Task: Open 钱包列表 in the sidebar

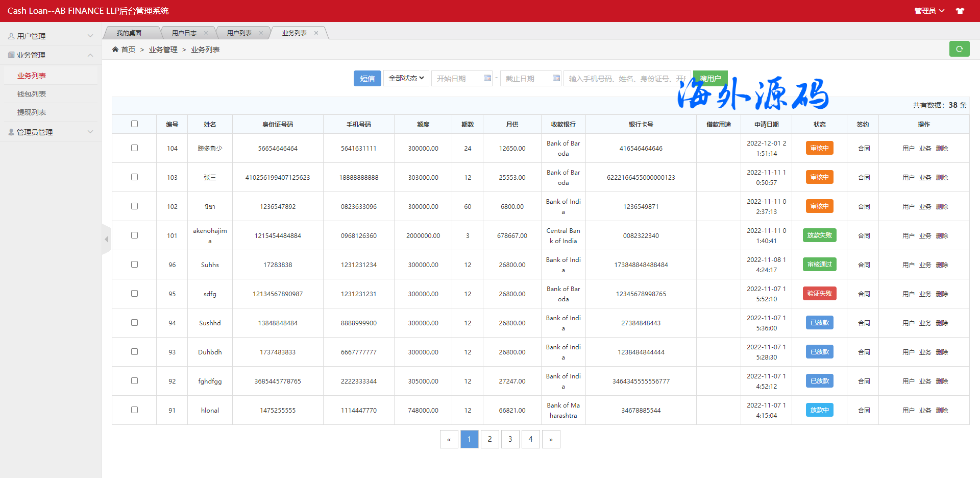Action: click(x=32, y=94)
